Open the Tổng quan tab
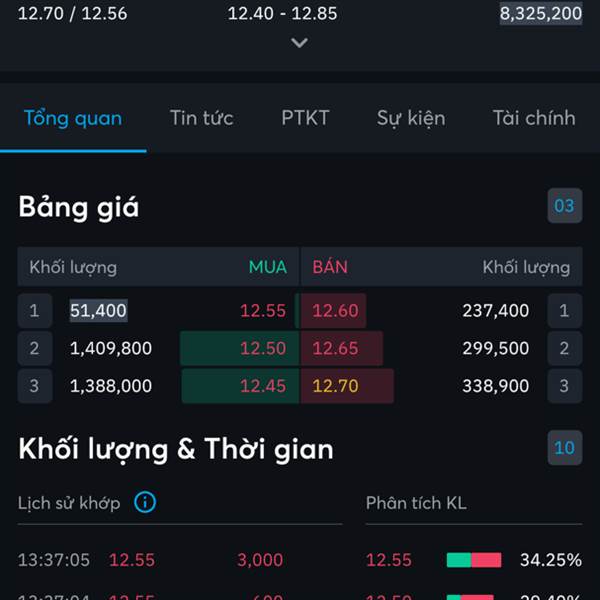Screen dimensions: 600x600 pos(73,118)
